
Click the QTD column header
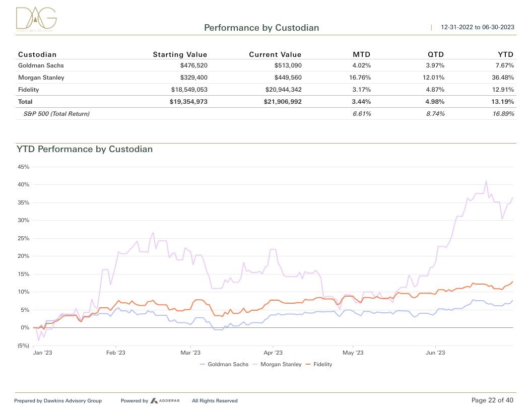(x=436, y=54)
